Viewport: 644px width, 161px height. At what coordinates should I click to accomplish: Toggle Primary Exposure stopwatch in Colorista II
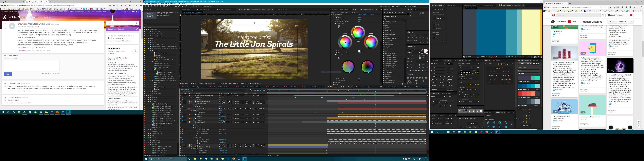pyautogui.click(x=337, y=18)
